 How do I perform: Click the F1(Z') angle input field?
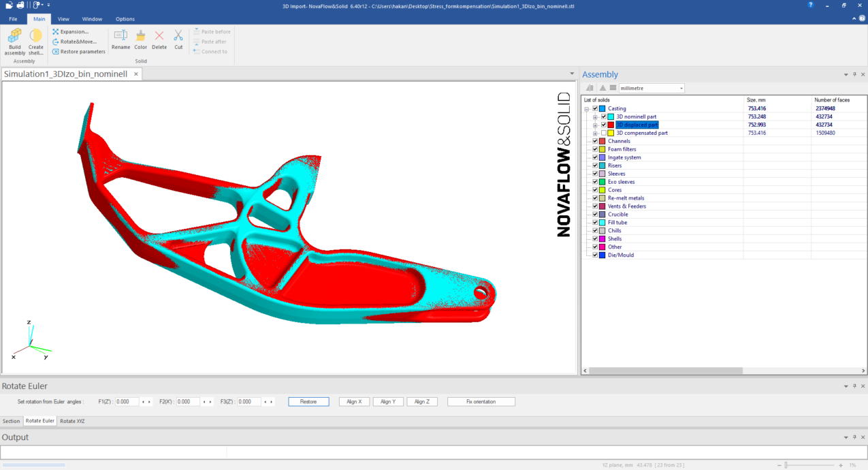click(127, 402)
